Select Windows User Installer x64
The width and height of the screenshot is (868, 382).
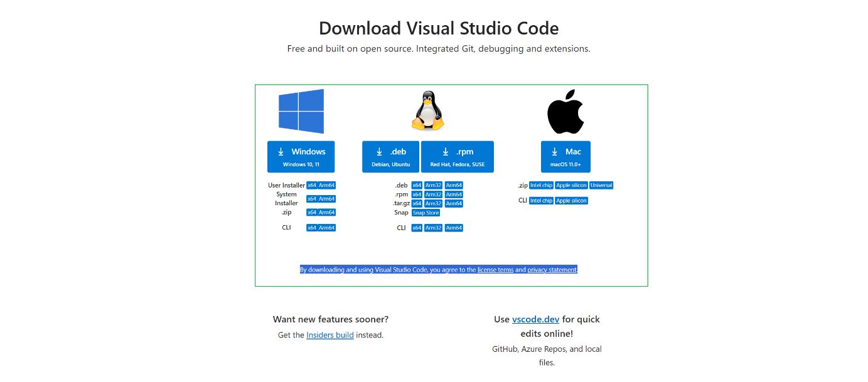tap(311, 185)
